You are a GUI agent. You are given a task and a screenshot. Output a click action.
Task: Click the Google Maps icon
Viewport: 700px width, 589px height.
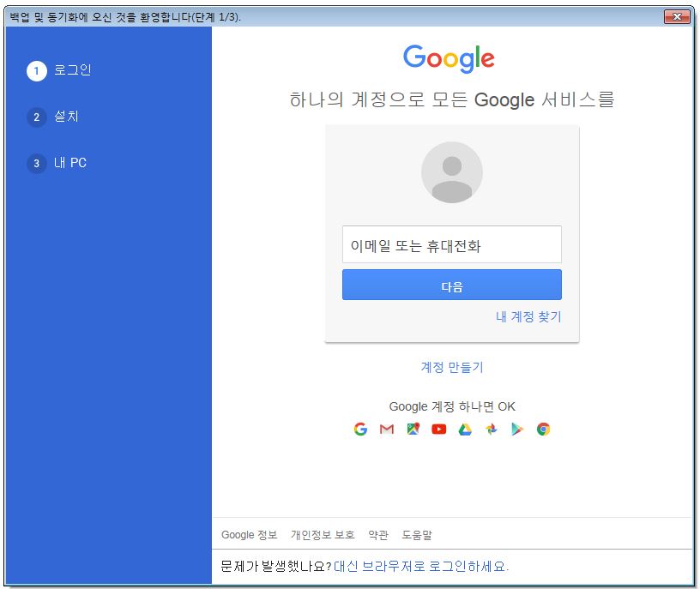click(x=413, y=429)
